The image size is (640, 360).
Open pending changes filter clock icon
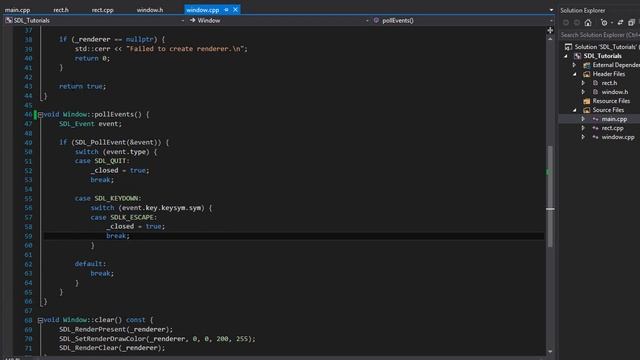tap(604, 22)
